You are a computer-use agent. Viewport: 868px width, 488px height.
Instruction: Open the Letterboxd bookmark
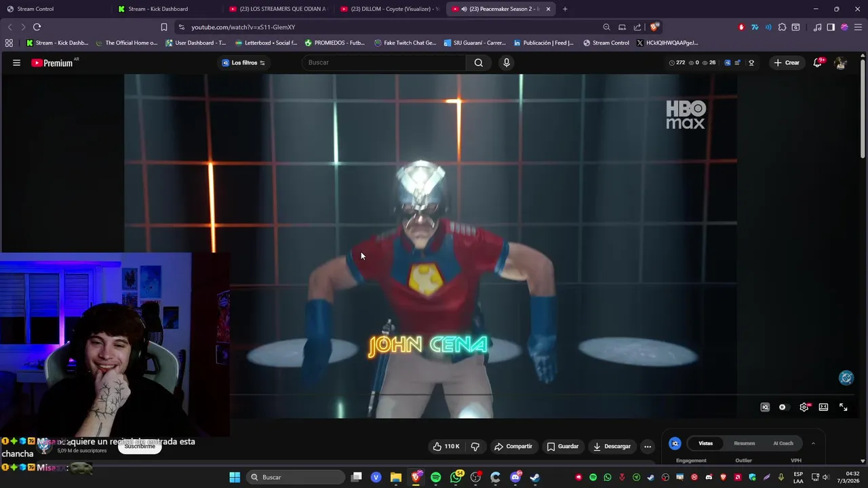coord(266,43)
